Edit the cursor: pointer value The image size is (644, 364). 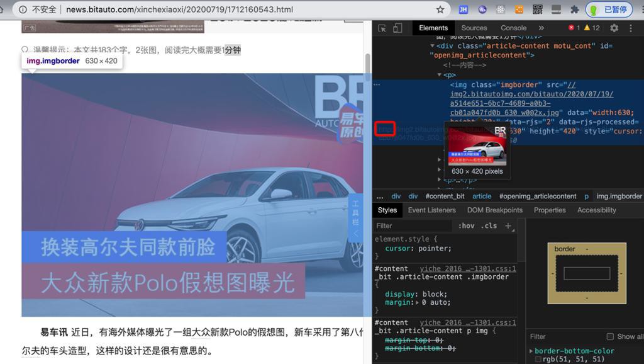[435, 248]
